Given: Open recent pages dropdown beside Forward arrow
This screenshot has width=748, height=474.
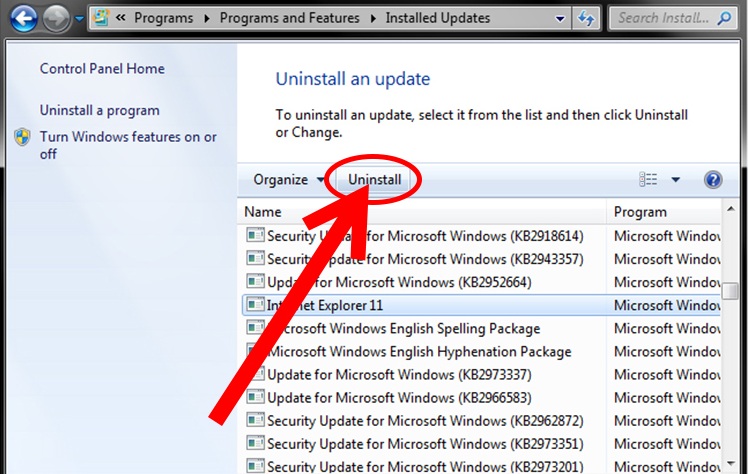Looking at the screenshot, I should point(79,19).
